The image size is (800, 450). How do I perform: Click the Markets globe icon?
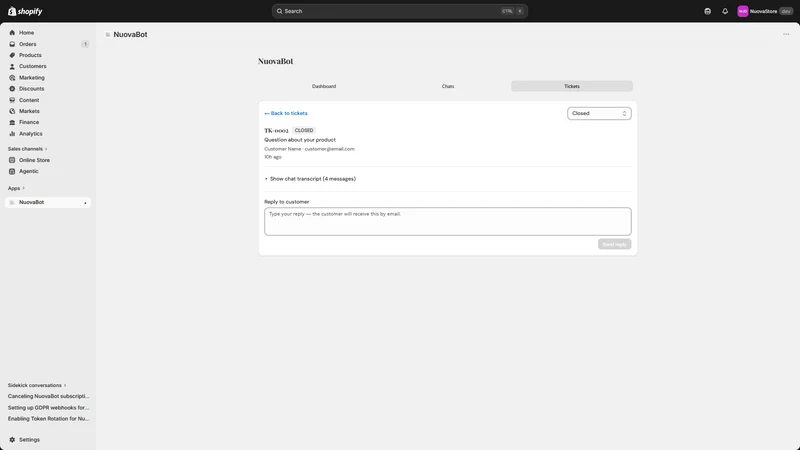pos(12,111)
